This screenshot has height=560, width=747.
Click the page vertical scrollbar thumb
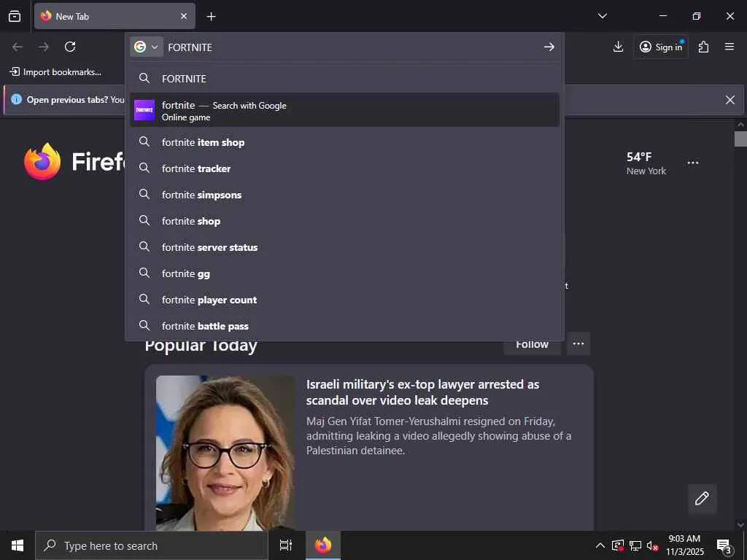[x=740, y=139]
